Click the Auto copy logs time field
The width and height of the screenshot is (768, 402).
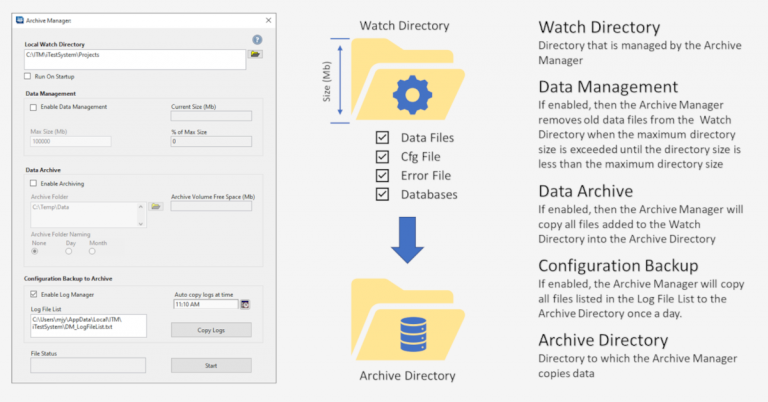206,305
